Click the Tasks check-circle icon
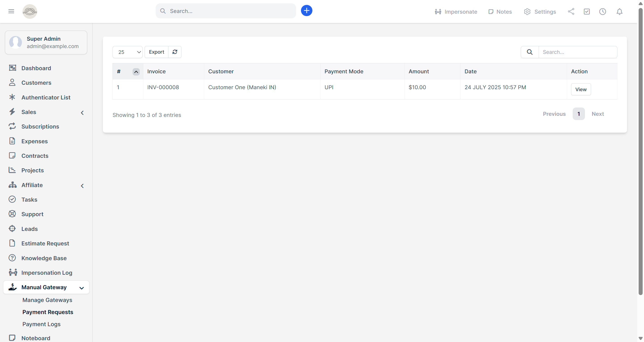The width and height of the screenshot is (644, 342). (x=12, y=199)
